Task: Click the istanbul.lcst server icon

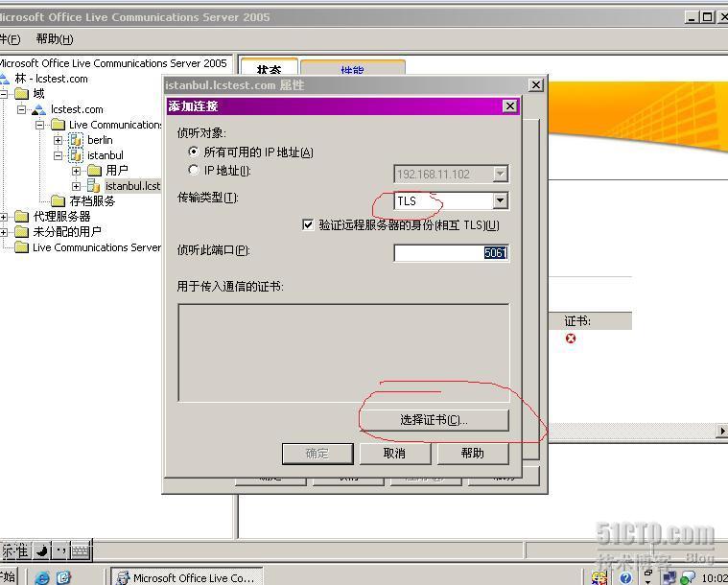Action: 93,186
